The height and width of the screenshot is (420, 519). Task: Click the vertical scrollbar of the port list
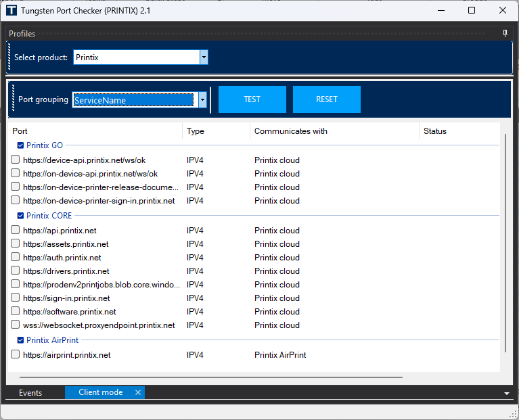point(505,242)
